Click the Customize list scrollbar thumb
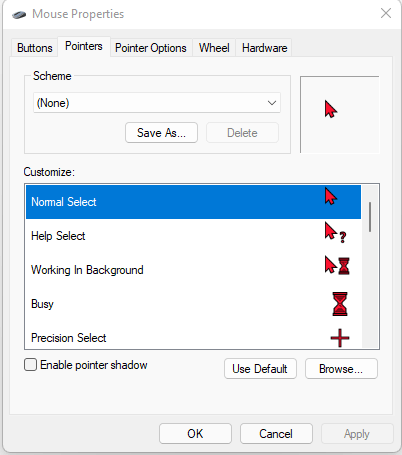This screenshot has width=402, height=455. (x=370, y=217)
